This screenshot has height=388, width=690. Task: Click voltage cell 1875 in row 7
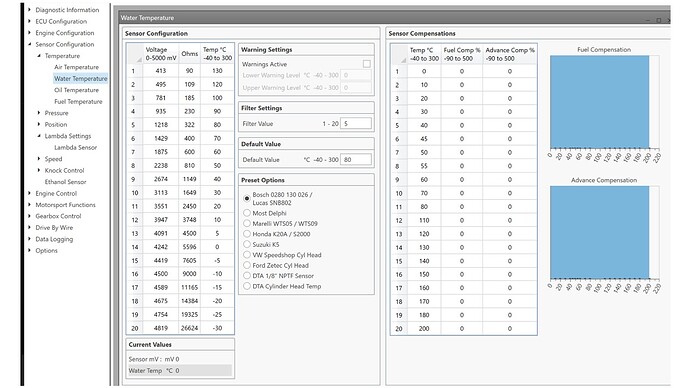[161, 152]
